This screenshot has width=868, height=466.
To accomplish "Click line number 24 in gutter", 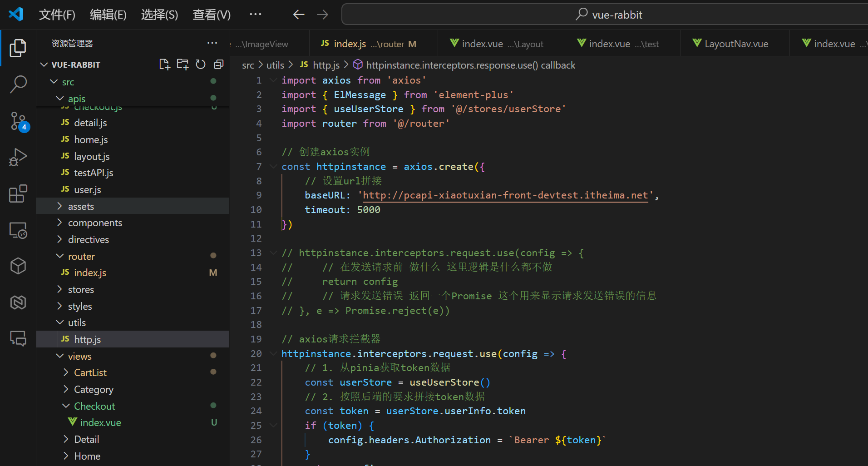I will point(256,411).
